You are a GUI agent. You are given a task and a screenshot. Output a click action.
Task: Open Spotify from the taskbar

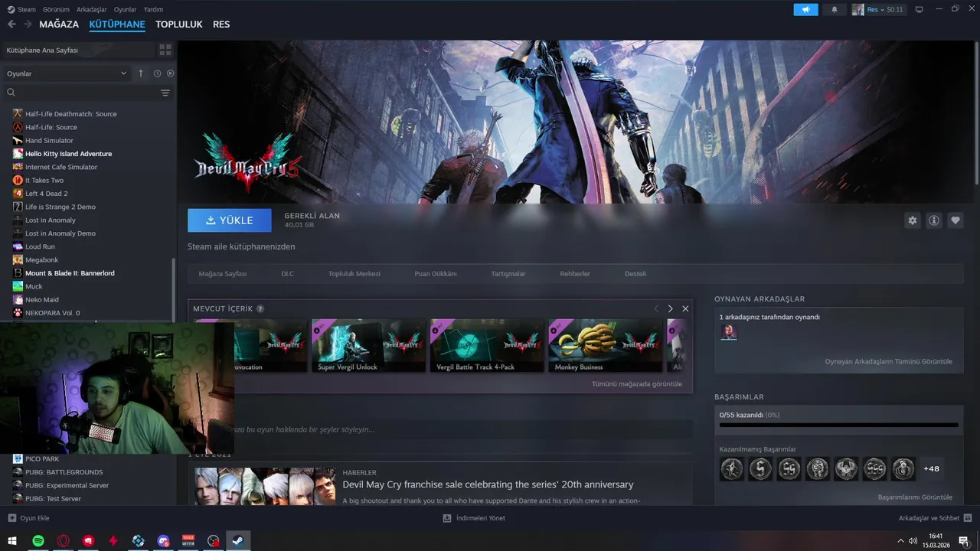[38, 541]
